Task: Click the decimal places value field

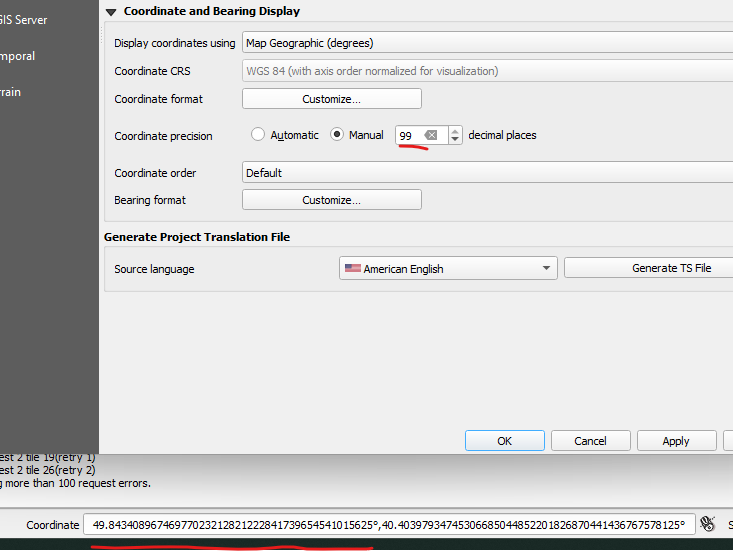Action: [411, 136]
